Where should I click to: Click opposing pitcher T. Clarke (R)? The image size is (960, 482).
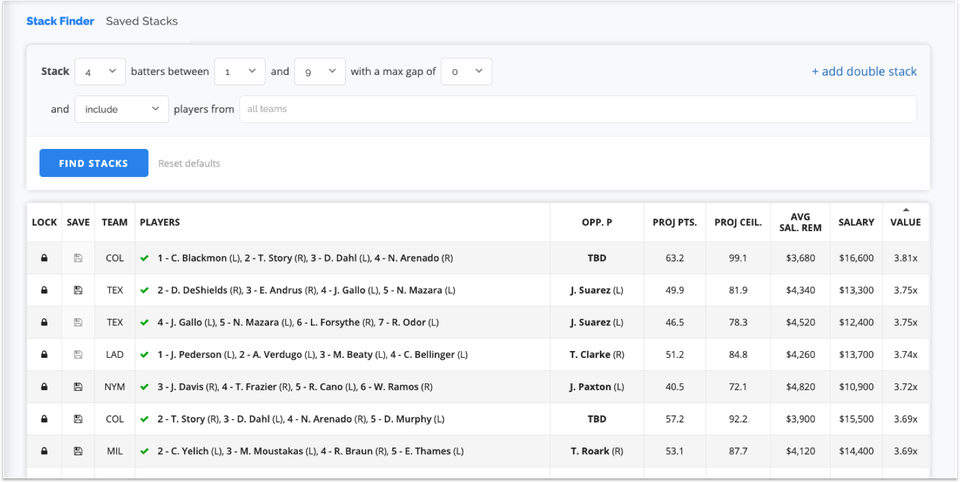[597, 355]
